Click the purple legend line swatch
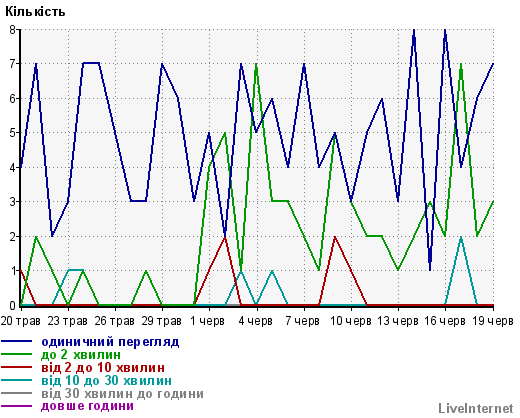This screenshot has height=418, width=520. (17, 406)
